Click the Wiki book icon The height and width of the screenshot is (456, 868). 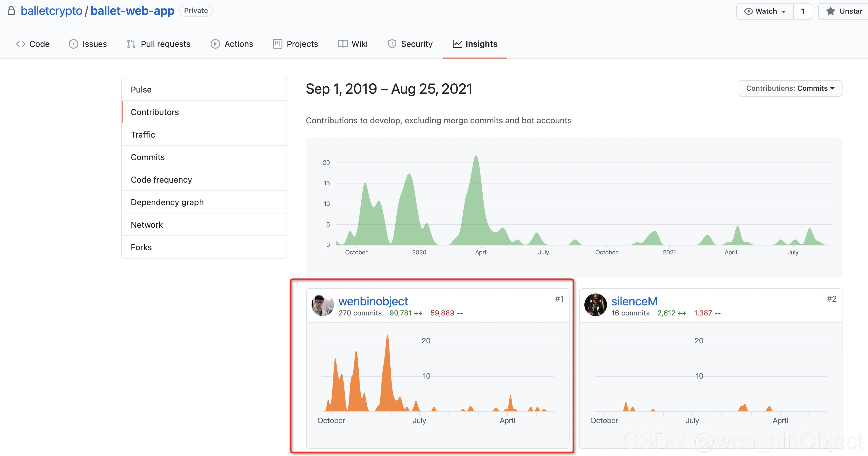(343, 44)
